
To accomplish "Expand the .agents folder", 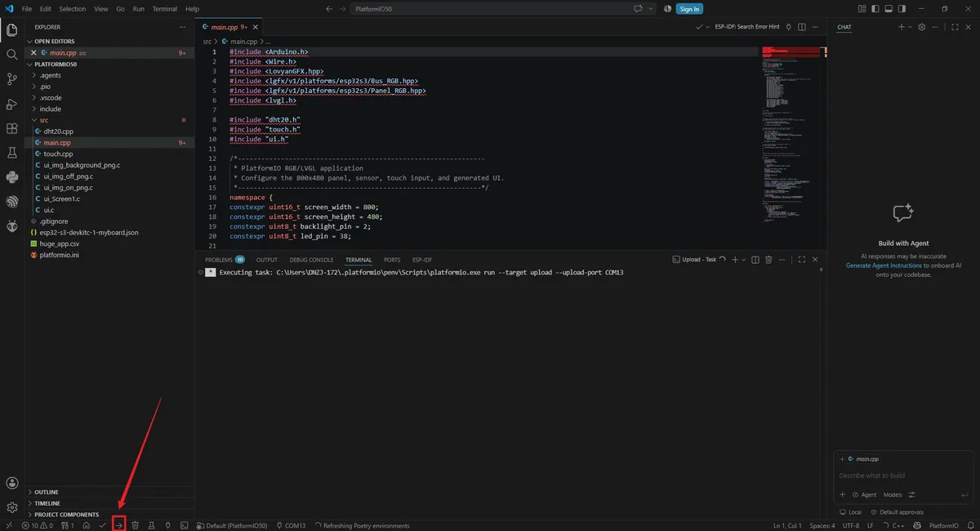I will pyautogui.click(x=109, y=75).
